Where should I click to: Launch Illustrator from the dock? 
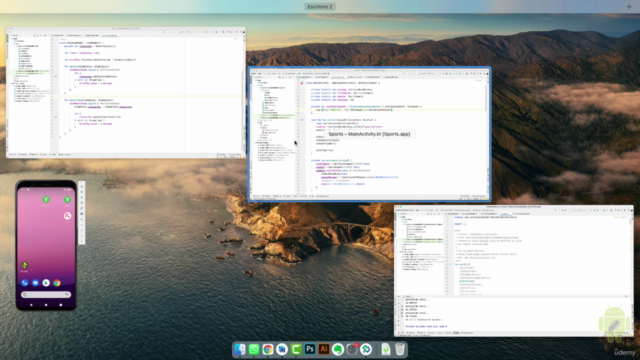click(324, 349)
